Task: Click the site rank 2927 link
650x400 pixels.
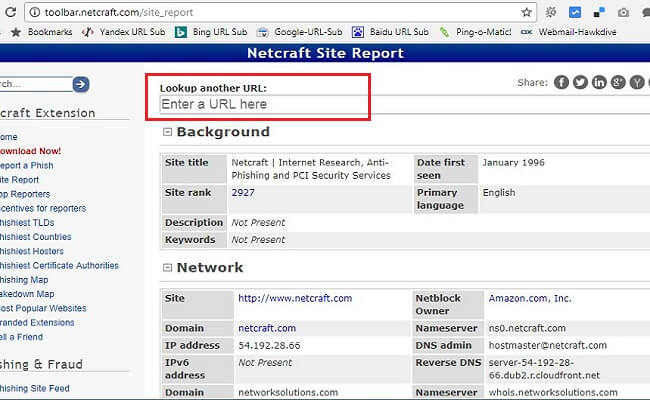Action: (x=243, y=193)
